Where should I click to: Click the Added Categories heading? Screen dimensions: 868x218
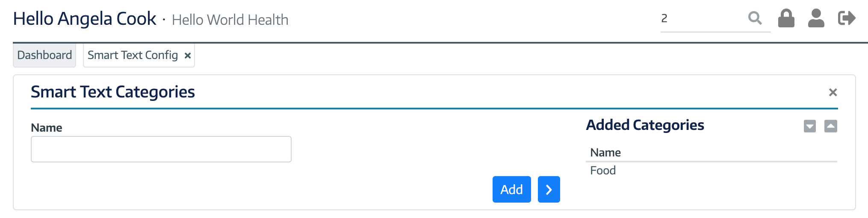click(x=645, y=125)
